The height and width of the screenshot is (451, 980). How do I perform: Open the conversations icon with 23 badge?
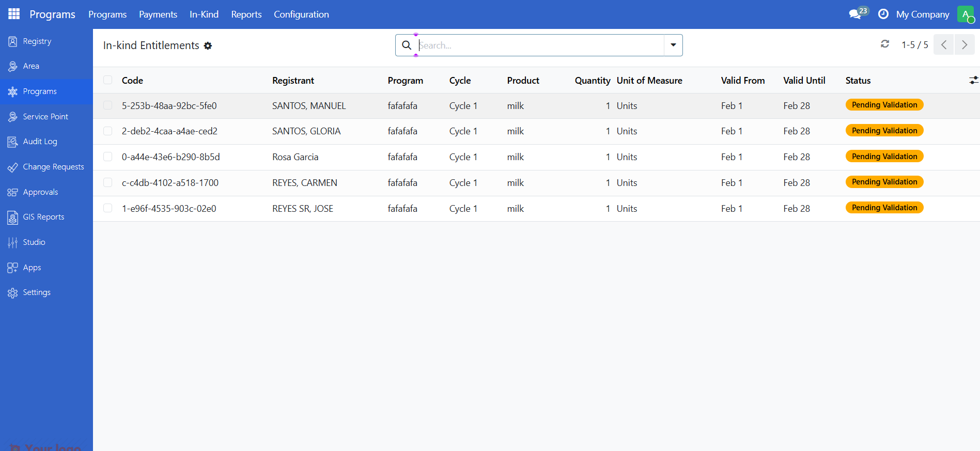[855, 14]
